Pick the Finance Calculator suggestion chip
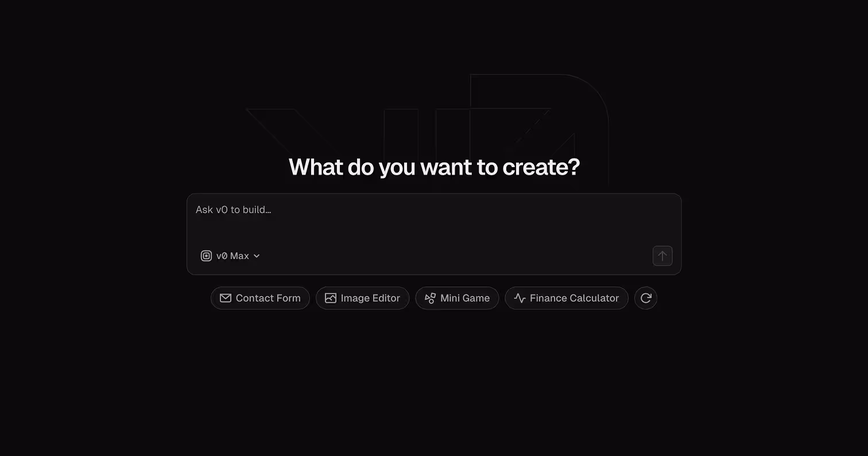 click(x=567, y=298)
